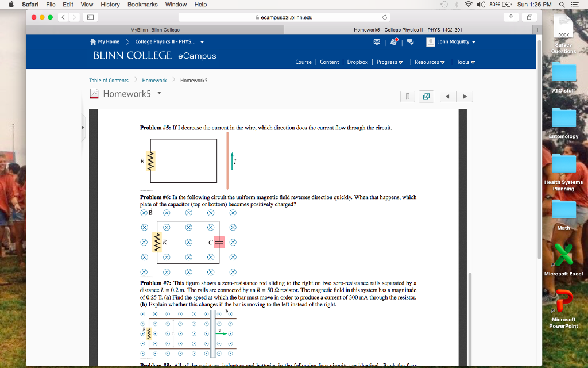Expand the side panel arrow handle
Screen dimensions: 588x368
click(83, 127)
